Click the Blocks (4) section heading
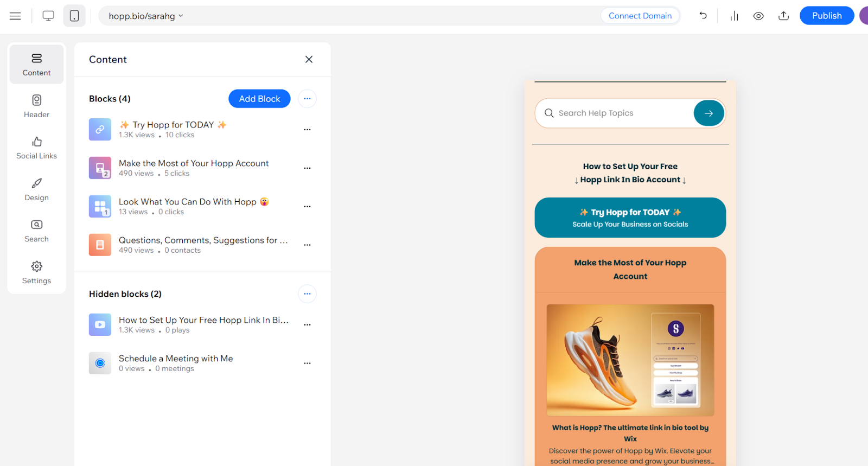 click(110, 99)
